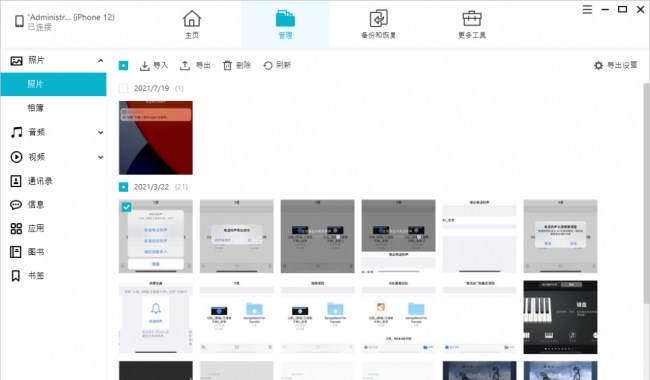The image size is (650, 380).
Task: Select the bell ringtone screenshot thumbnail
Action: 156,317
